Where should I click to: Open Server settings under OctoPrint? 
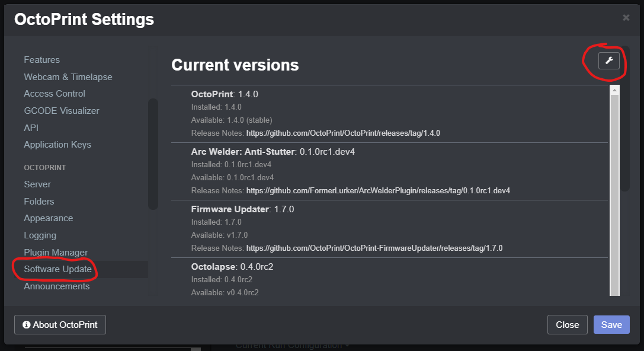tap(37, 184)
